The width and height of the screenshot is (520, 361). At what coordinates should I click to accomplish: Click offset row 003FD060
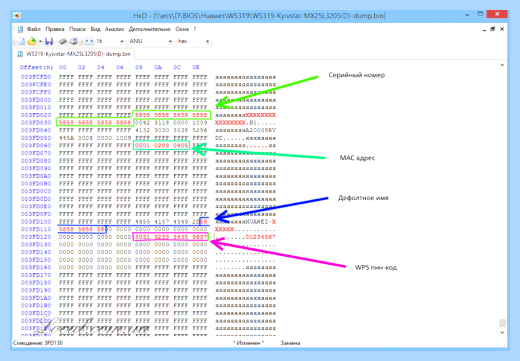[x=36, y=145]
